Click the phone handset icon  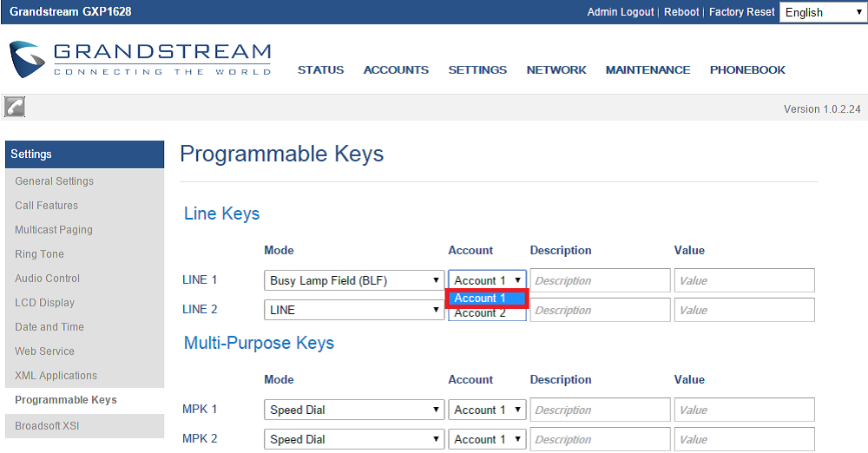click(15, 107)
